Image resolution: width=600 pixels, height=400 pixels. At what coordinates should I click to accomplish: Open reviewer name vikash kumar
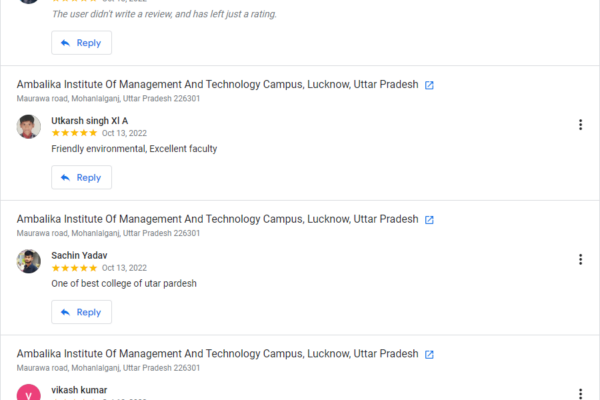(x=79, y=389)
